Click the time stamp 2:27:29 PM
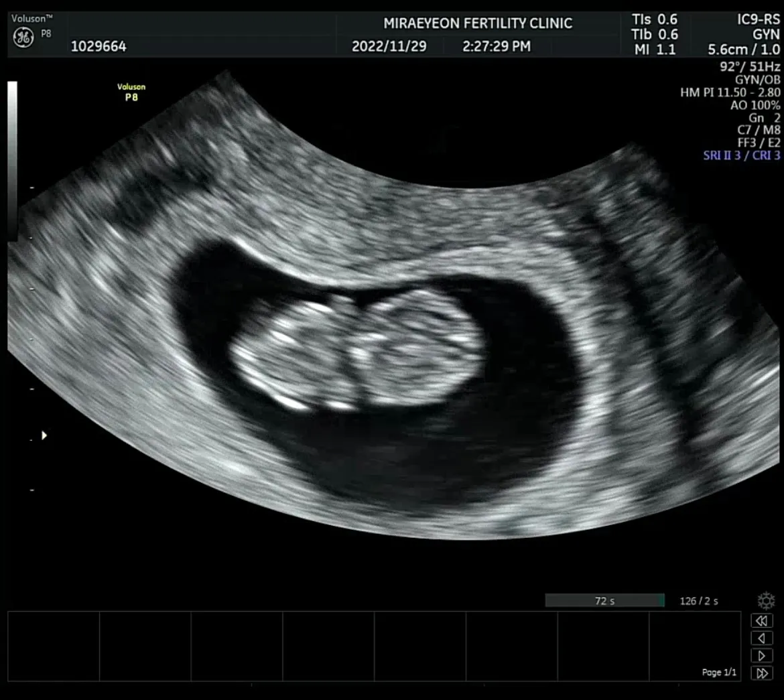This screenshot has height=700, width=784. pyautogui.click(x=497, y=46)
